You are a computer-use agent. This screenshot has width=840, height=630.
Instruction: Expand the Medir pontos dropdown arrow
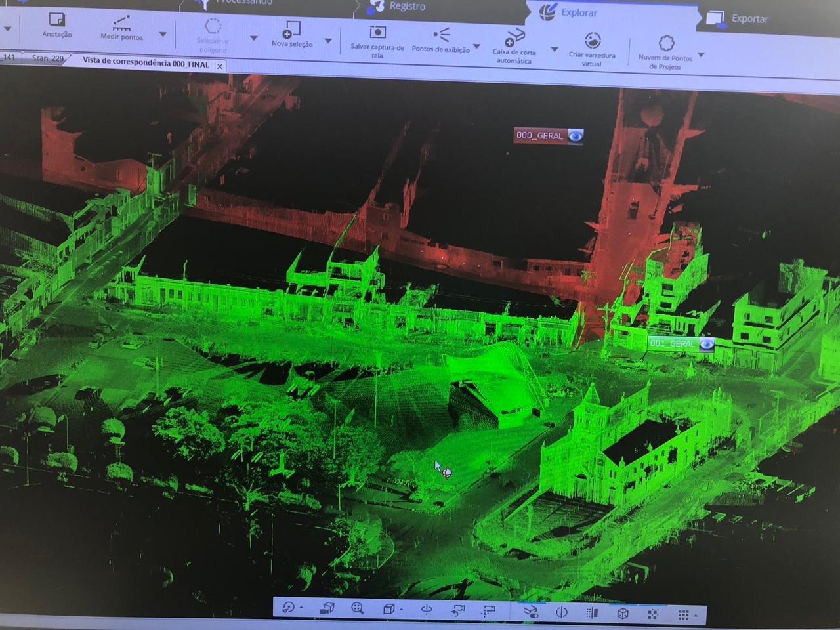(163, 35)
